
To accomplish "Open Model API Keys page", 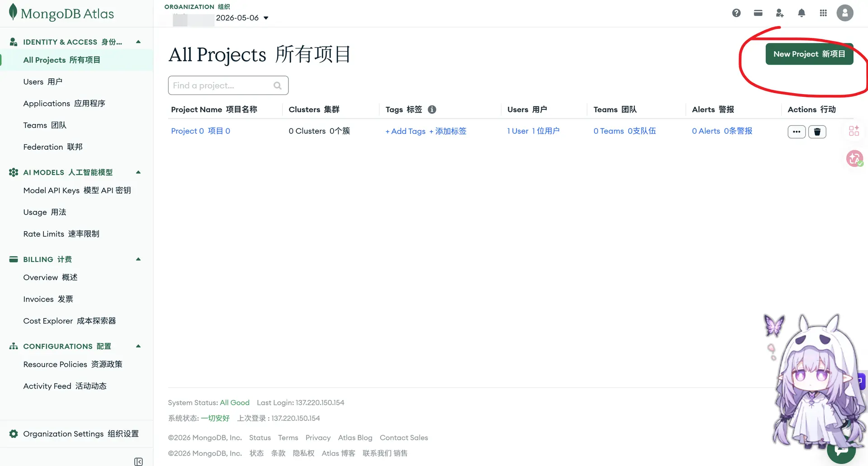I will pos(77,190).
